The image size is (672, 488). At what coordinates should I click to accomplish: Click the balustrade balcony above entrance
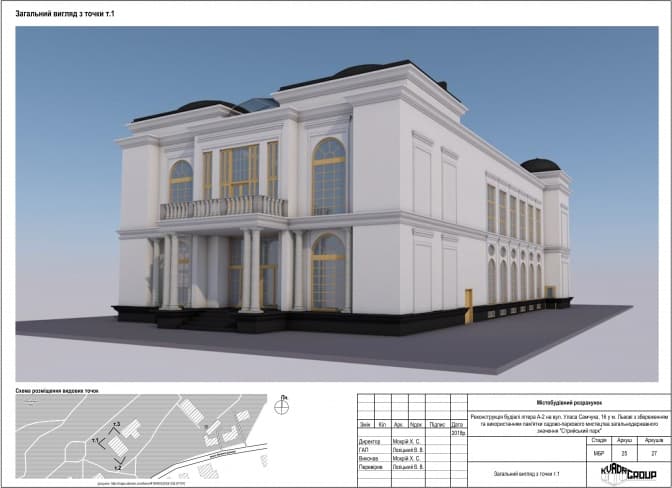(x=223, y=207)
